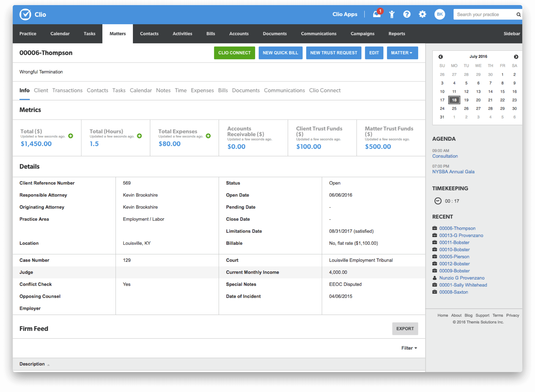Go to previous month in calendar
The width and height of the screenshot is (535, 392).
[x=441, y=57]
